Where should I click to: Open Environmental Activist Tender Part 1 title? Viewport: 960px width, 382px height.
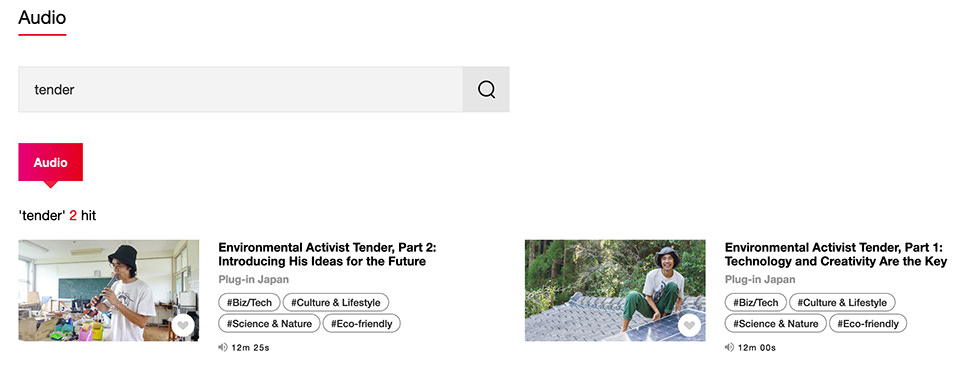tap(836, 255)
